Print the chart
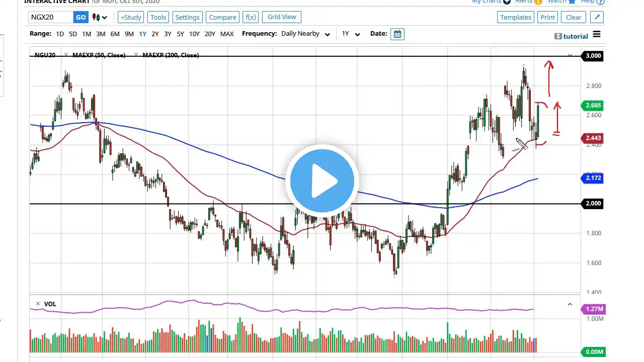The image size is (644, 362). pos(547,17)
